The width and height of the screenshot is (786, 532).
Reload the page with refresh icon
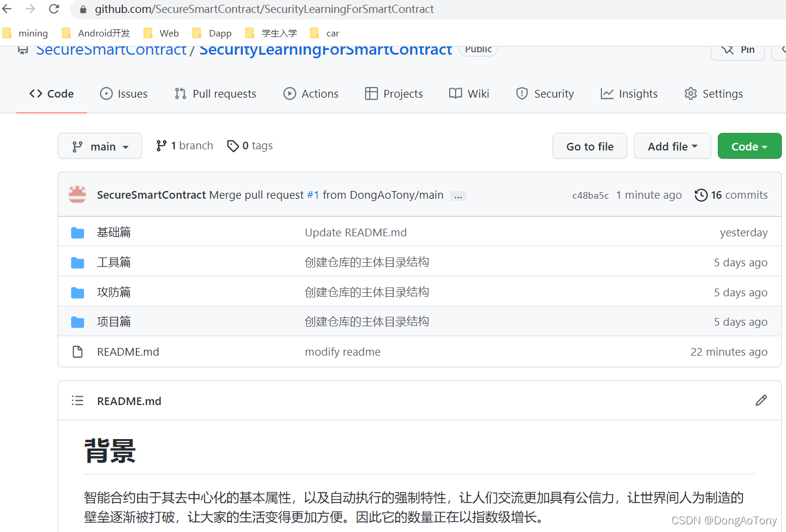click(x=53, y=9)
